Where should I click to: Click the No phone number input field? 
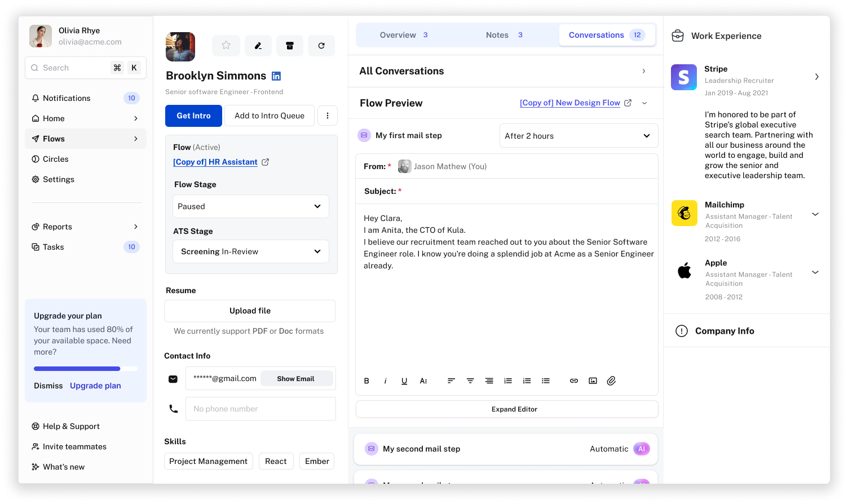click(x=260, y=409)
